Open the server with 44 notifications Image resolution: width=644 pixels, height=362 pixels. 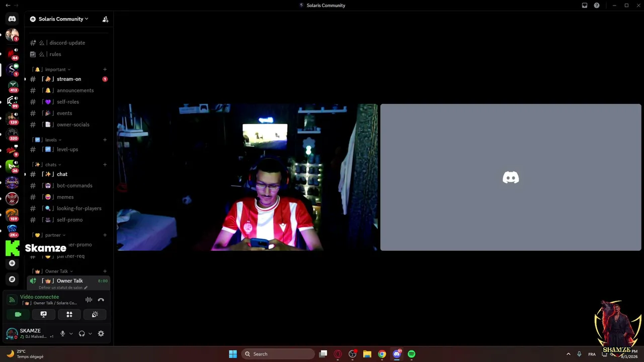coord(12,53)
